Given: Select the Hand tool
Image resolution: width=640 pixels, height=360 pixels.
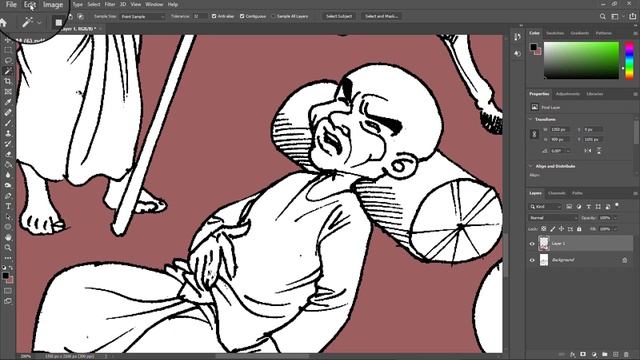Looking at the screenshot, I should [x=8, y=237].
